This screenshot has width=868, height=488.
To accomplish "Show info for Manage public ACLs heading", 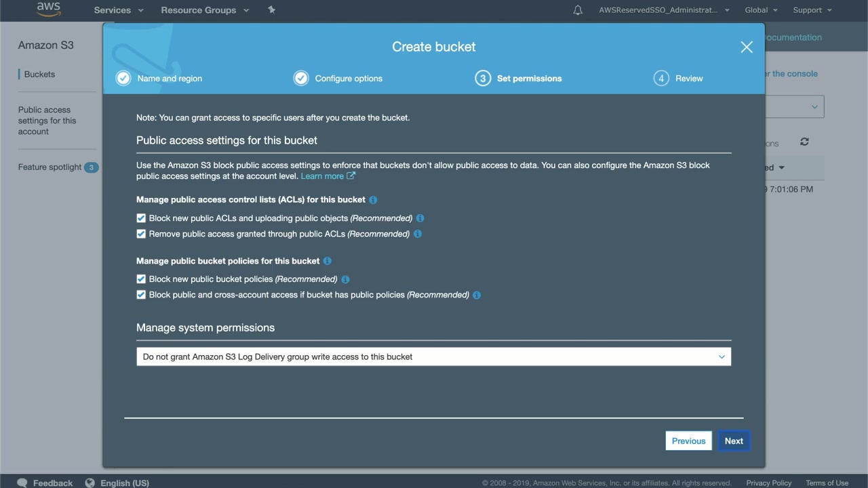I will (x=373, y=200).
